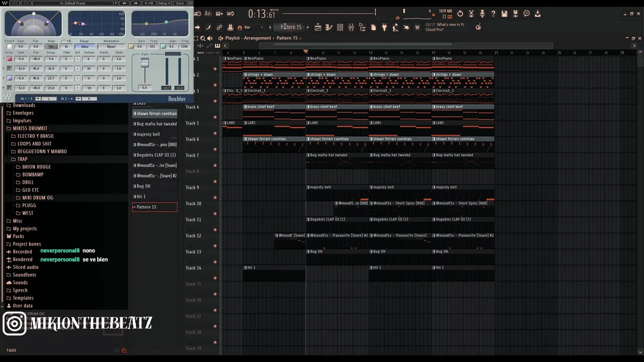
Task: Open Doubler IN 2-4 routing dropdown
Action: (78, 99)
